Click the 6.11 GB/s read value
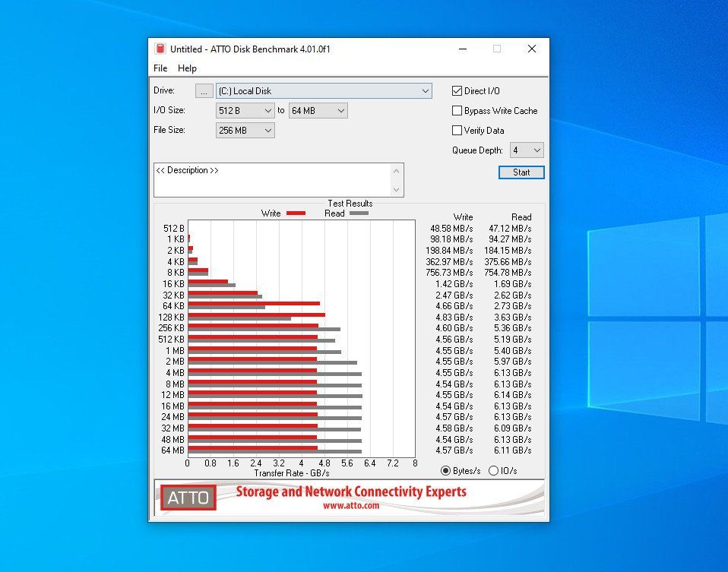The image size is (728, 572). (513, 450)
